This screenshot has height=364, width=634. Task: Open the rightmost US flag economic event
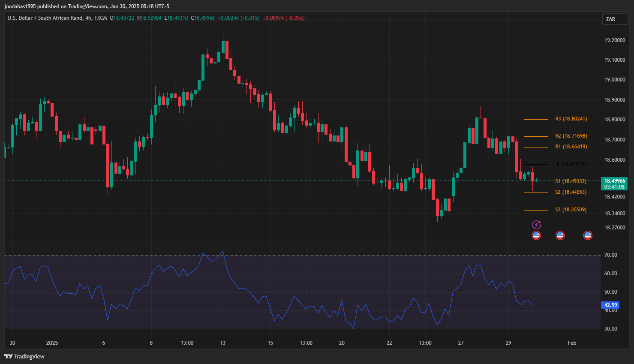pos(588,235)
